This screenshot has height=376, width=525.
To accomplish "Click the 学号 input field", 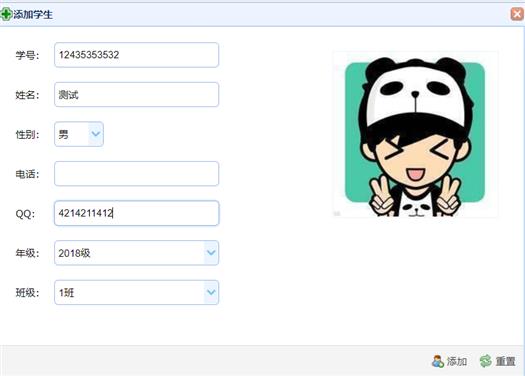I will [x=137, y=55].
